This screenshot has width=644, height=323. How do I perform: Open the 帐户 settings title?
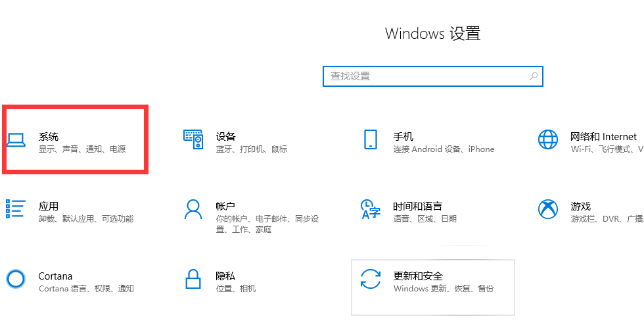click(225, 207)
